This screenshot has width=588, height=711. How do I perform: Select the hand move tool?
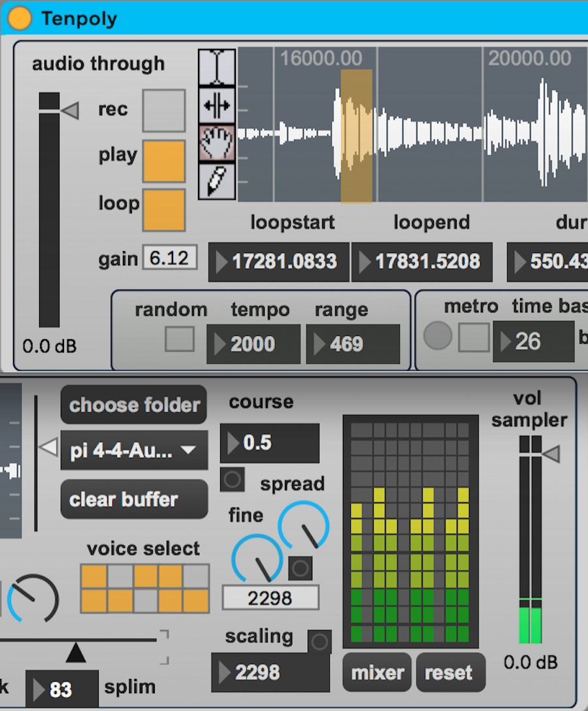click(217, 142)
